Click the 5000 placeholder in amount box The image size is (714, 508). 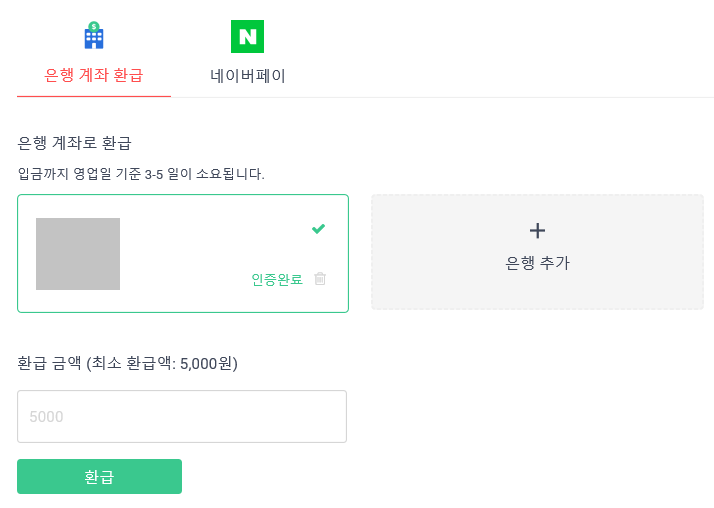pyautogui.click(x=46, y=417)
